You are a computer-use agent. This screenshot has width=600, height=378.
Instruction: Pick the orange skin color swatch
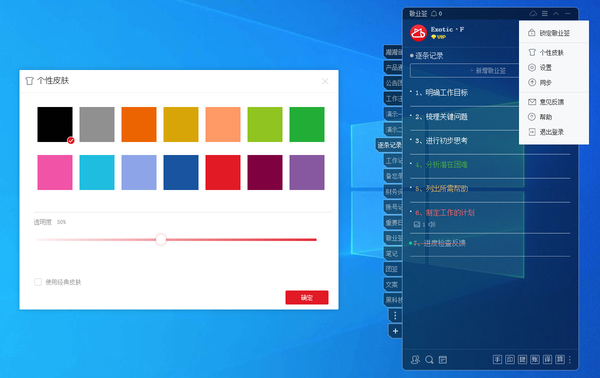tap(139, 124)
